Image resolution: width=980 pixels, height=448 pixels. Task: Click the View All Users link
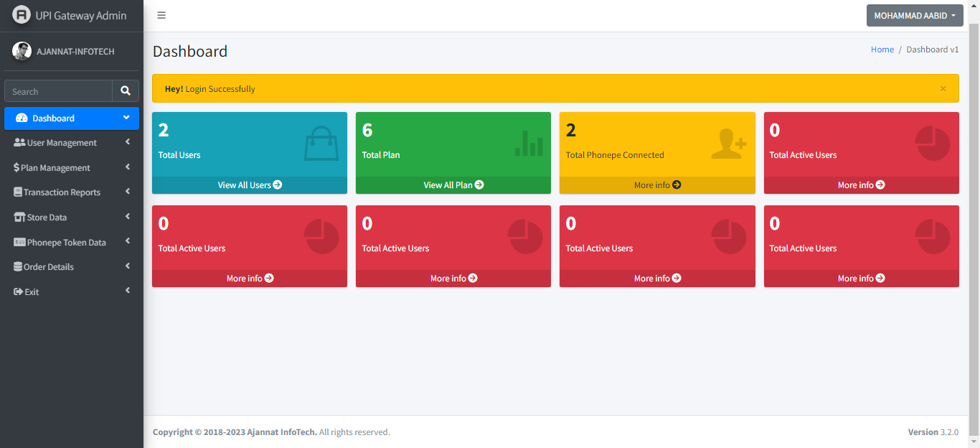pyautogui.click(x=249, y=185)
